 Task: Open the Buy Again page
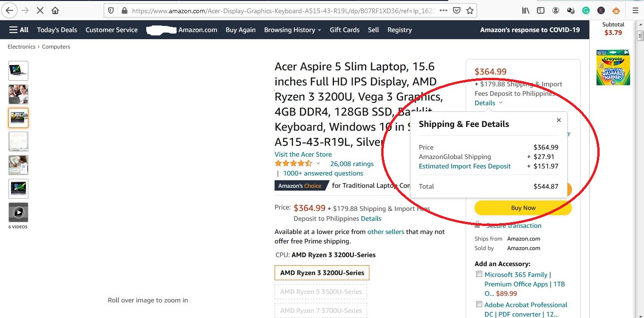point(241,30)
